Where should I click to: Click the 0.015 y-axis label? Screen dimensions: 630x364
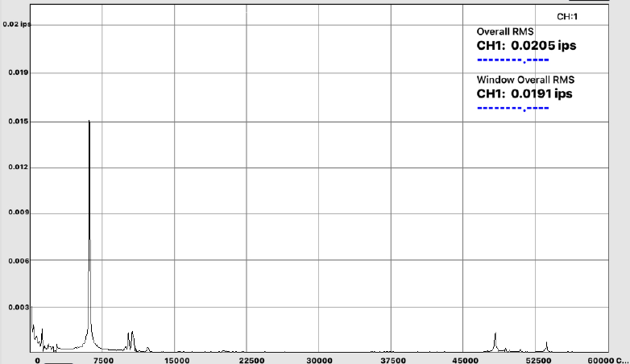tap(18, 122)
